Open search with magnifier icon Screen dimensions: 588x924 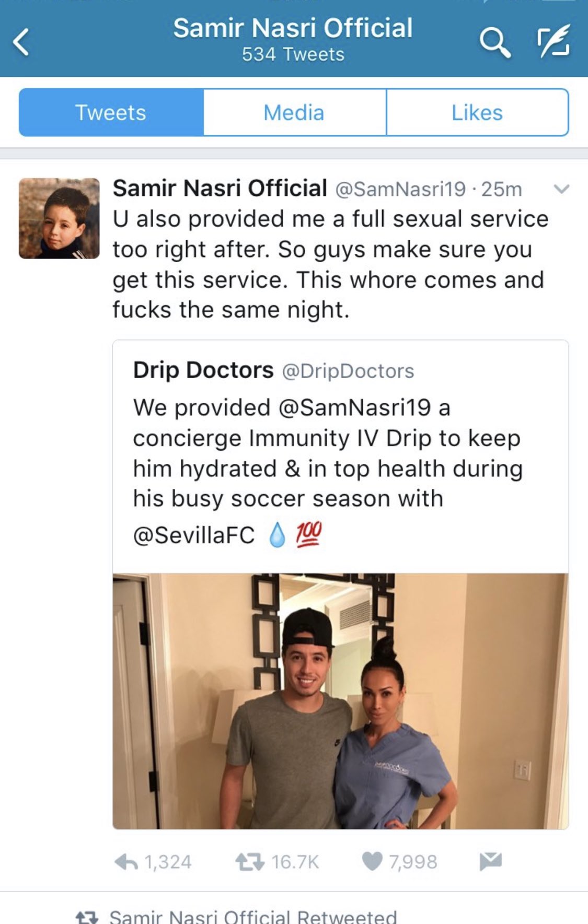point(494,42)
